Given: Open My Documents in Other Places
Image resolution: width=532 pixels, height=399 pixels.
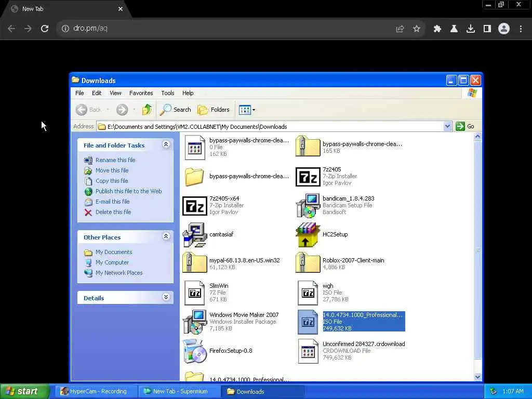Looking at the screenshot, I should tap(114, 252).
